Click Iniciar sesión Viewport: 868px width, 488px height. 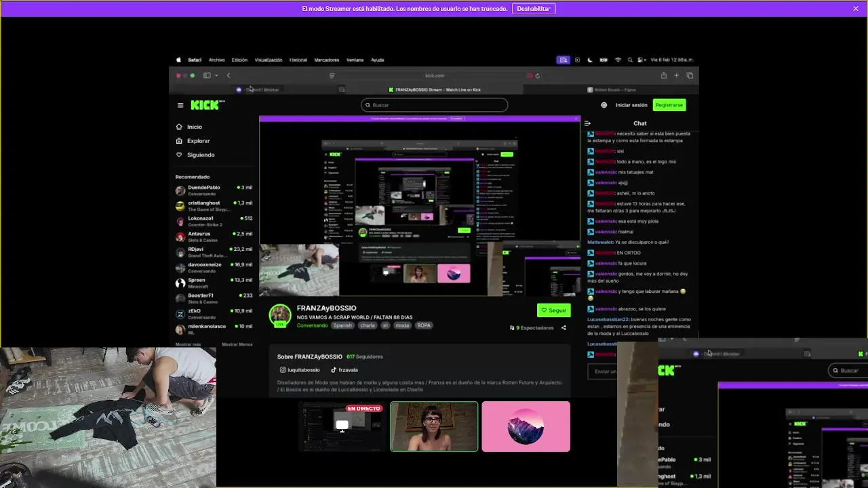coord(631,105)
